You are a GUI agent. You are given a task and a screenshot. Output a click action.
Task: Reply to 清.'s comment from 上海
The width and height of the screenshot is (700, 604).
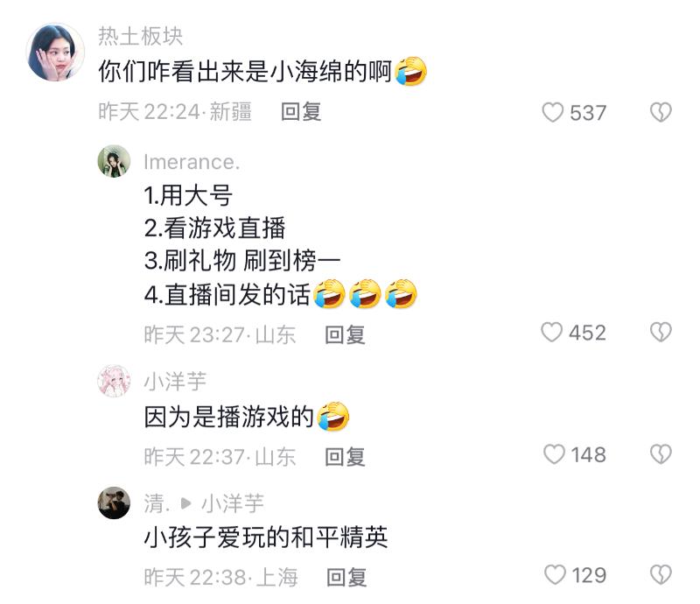pyautogui.click(x=346, y=577)
